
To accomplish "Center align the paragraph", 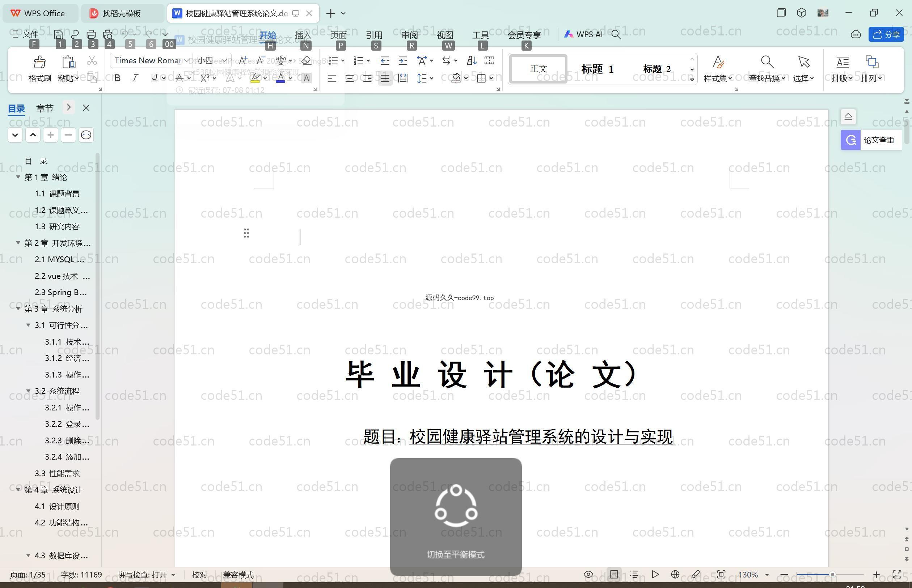I will [x=349, y=78].
